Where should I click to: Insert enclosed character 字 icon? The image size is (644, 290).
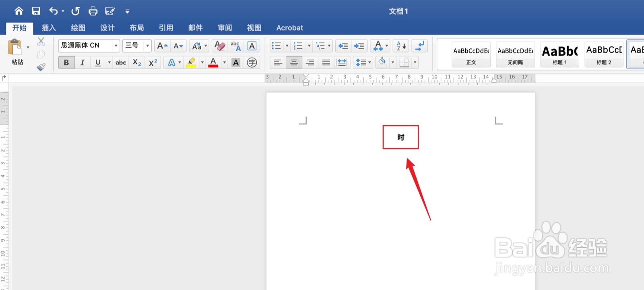252,62
